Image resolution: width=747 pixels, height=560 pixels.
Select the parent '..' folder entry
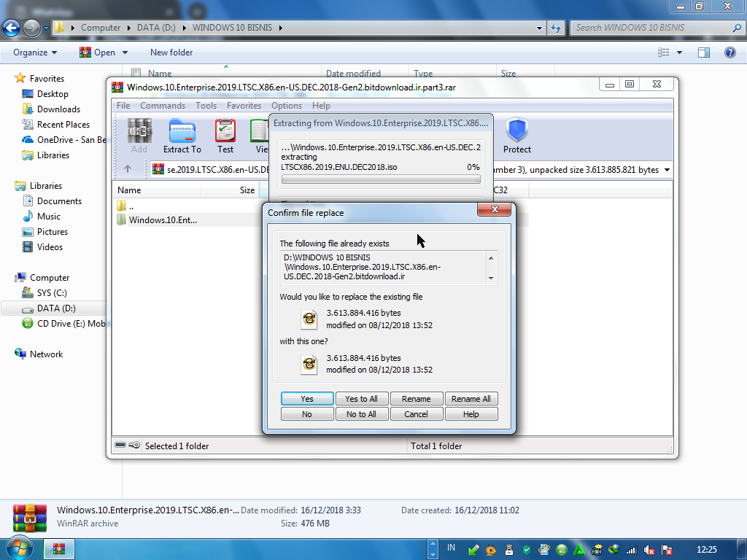click(125, 206)
